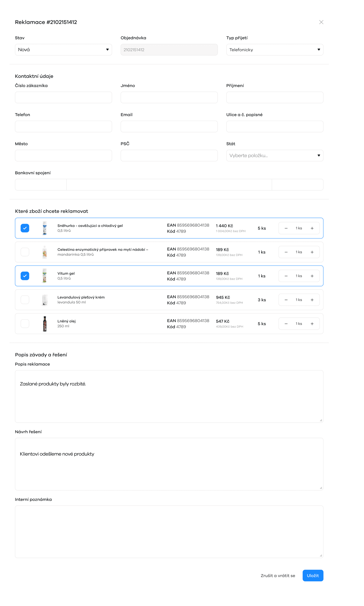Uncheck the Sněhurka gel checkbox
364x606 pixels.
tap(25, 228)
